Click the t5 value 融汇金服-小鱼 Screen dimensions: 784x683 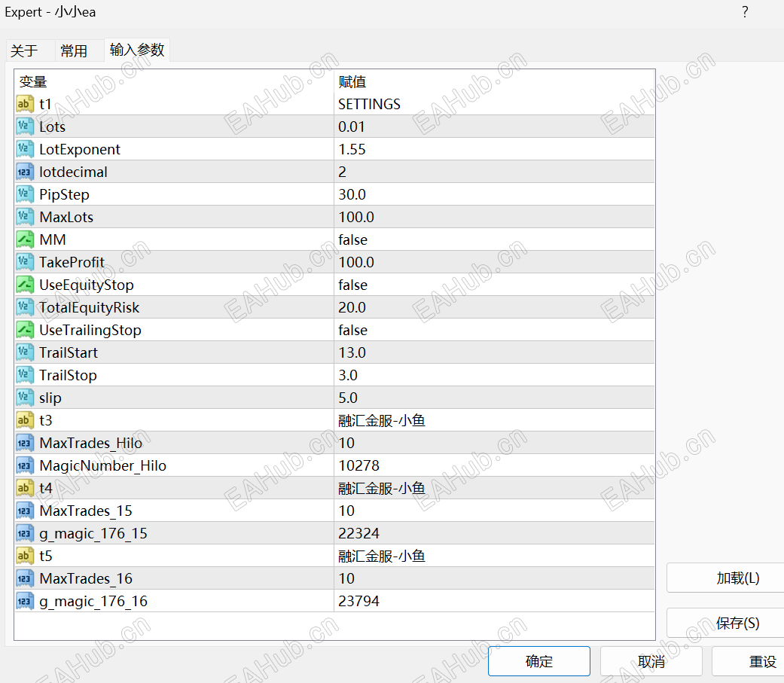(382, 556)
